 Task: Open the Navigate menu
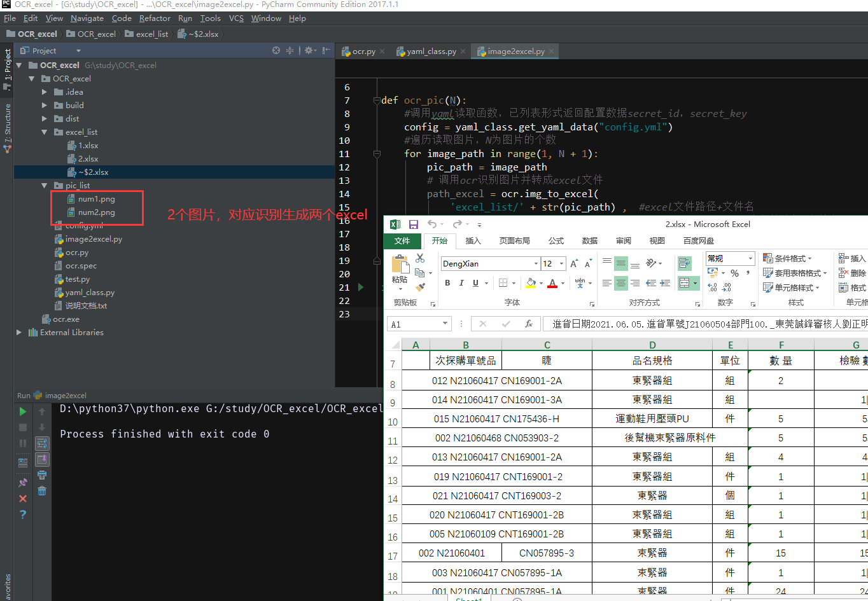coord(87,18)
